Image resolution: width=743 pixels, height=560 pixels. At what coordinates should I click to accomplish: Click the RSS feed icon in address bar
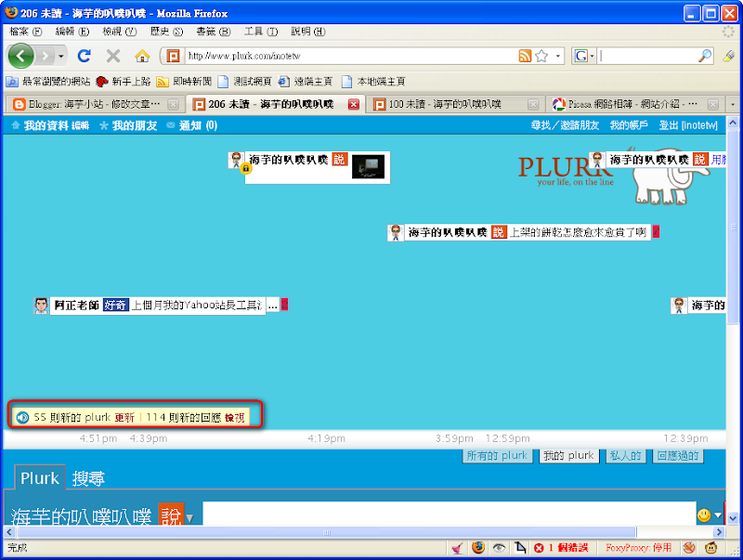[525, 56]
